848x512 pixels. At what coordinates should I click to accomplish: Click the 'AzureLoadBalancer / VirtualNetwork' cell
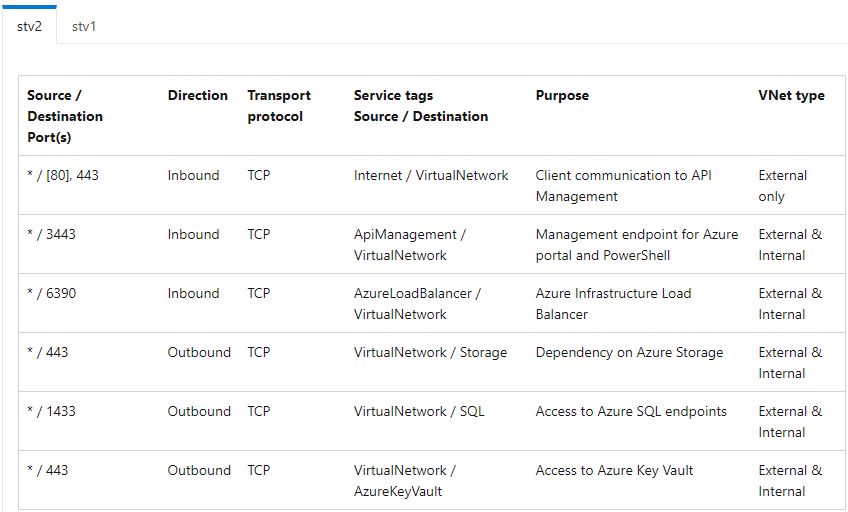[x=417, y=303]
